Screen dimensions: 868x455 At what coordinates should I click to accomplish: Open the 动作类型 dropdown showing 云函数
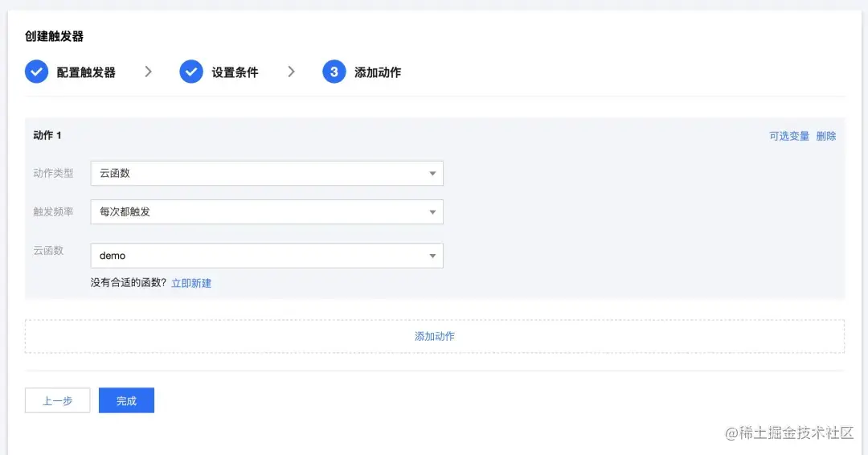(x=267, y=174)
